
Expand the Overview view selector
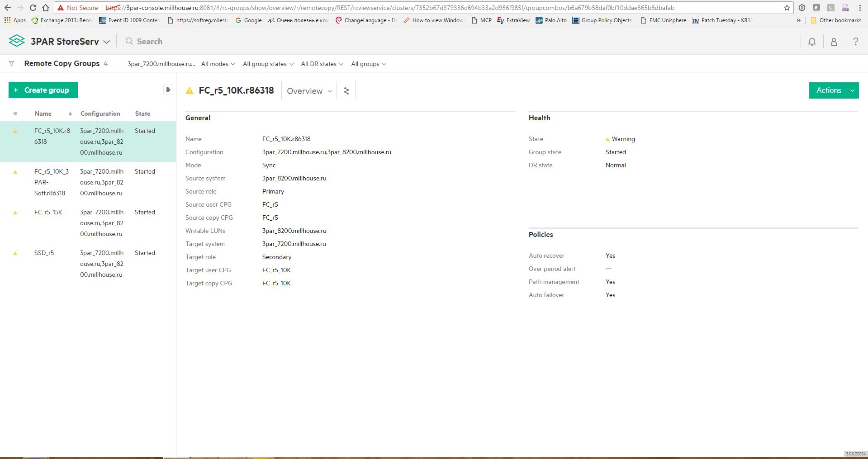coord(309,91)
